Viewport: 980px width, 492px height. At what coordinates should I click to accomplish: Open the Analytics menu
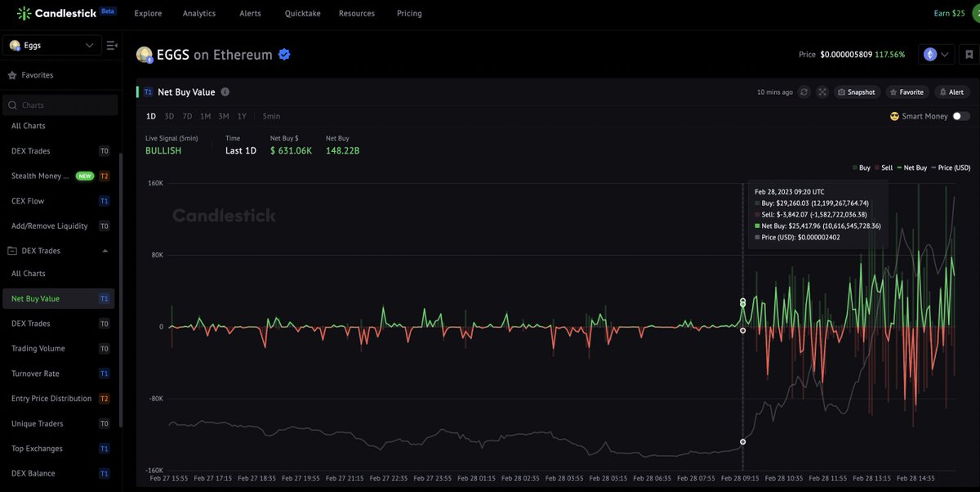point(199,13)
